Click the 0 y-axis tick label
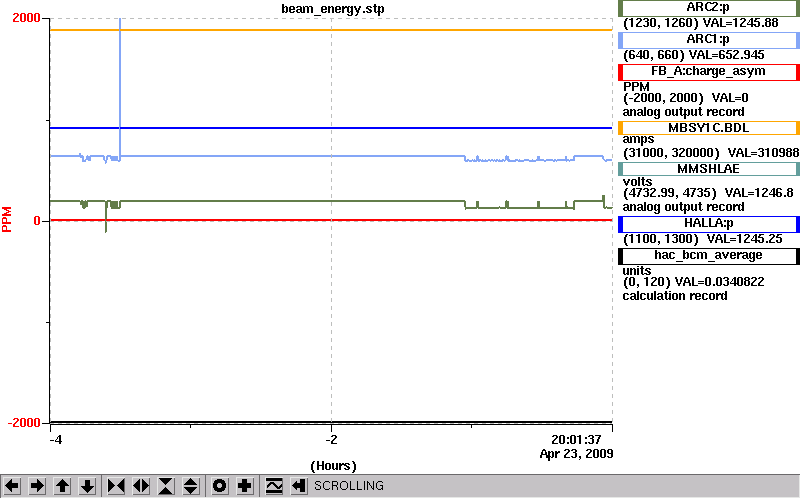800x498 pixels. pyautogui.click(x=37, y=221)
